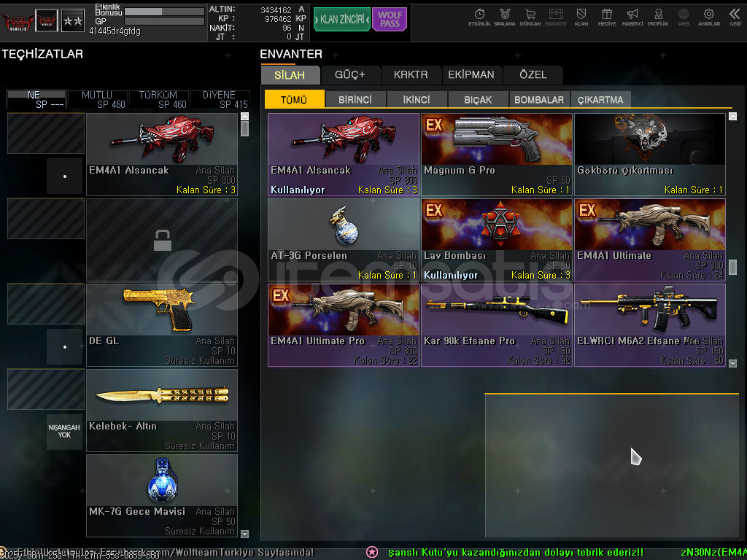Select the BİRİNCİ filter tab
This screenshot has height=560, width=747.
[355, 99]
